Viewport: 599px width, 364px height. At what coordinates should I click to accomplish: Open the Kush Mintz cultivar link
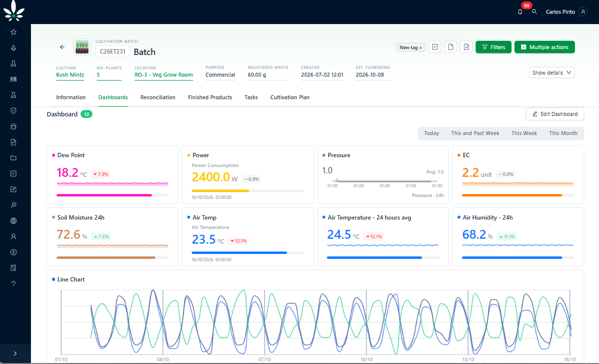coord(70,75)
